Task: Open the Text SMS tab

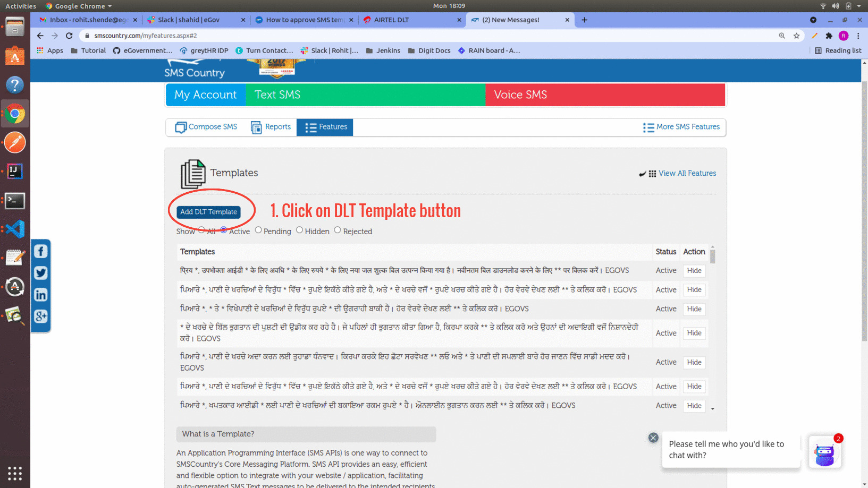Action: click(x=277, y=95)
